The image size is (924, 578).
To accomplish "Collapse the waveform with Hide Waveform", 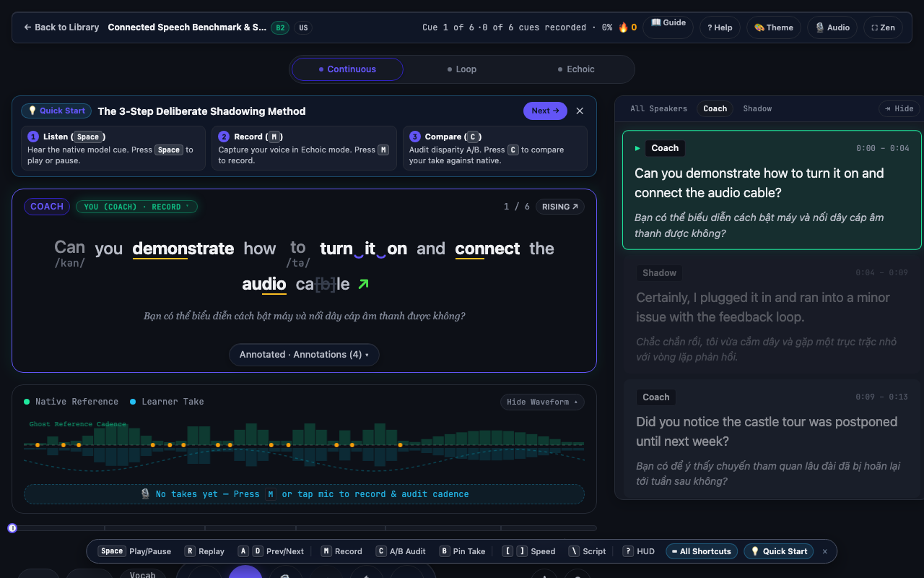I will 542,402.
